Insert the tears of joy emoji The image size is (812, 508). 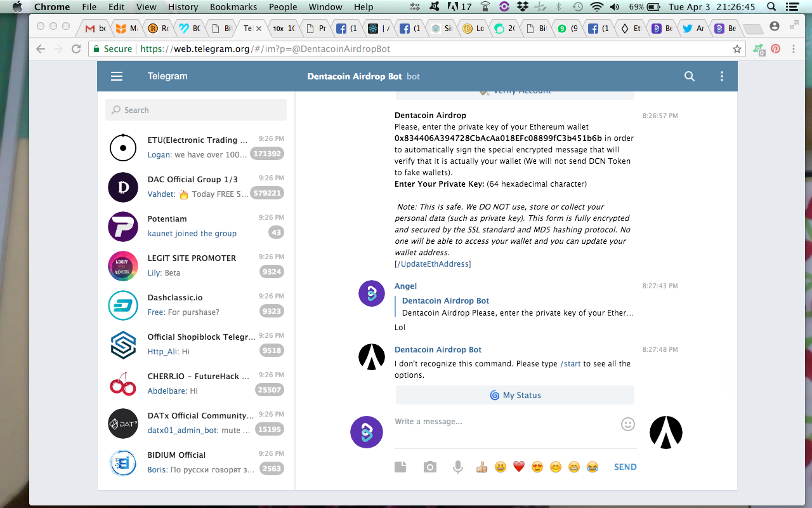592,467
